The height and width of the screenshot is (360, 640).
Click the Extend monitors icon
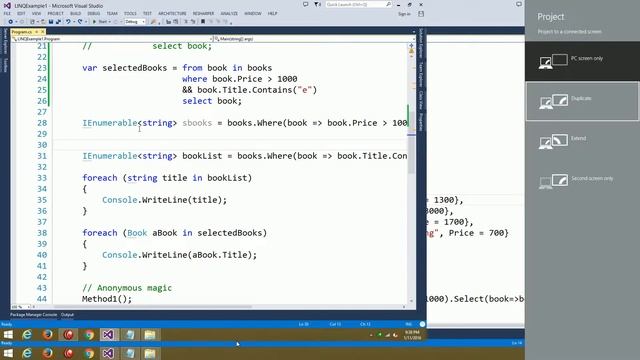[x=553, y=141]
